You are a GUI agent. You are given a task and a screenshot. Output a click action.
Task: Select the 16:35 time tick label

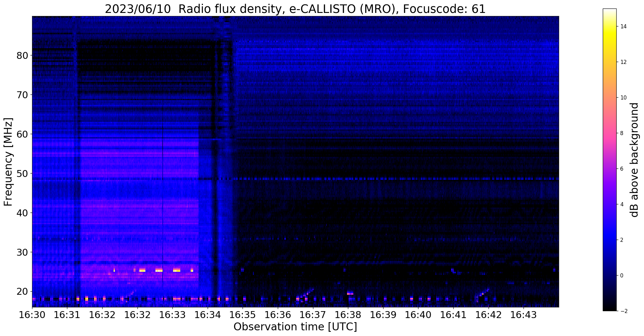tap(243, 315)
